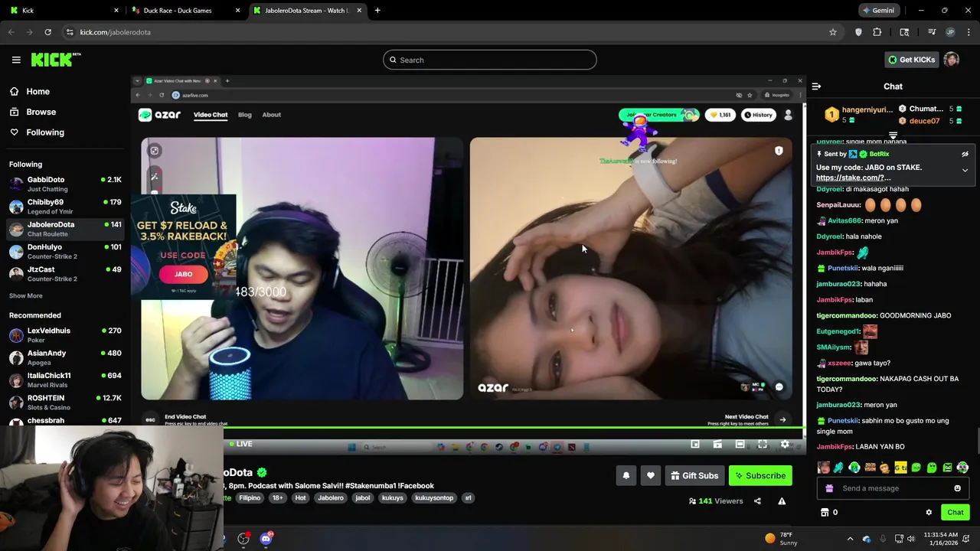This screenshot has height=551, width=980.
Task: Open the channel shop icon beside 0
Action: (x=825, y=513)
